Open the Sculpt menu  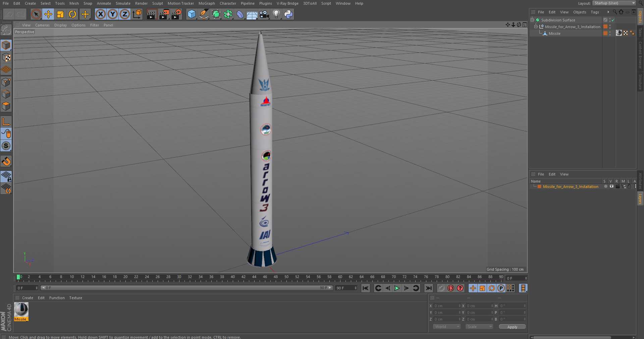coord(158,3)
